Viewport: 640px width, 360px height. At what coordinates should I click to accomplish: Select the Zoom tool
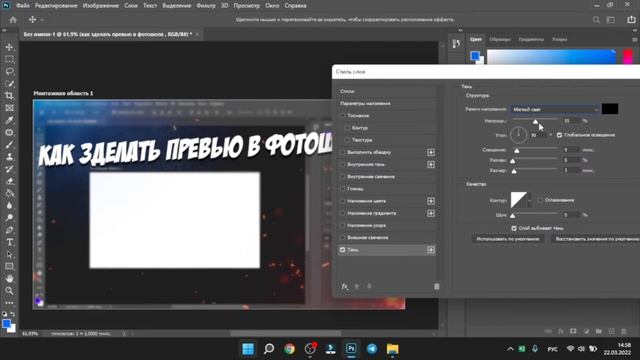click(9, 291)
